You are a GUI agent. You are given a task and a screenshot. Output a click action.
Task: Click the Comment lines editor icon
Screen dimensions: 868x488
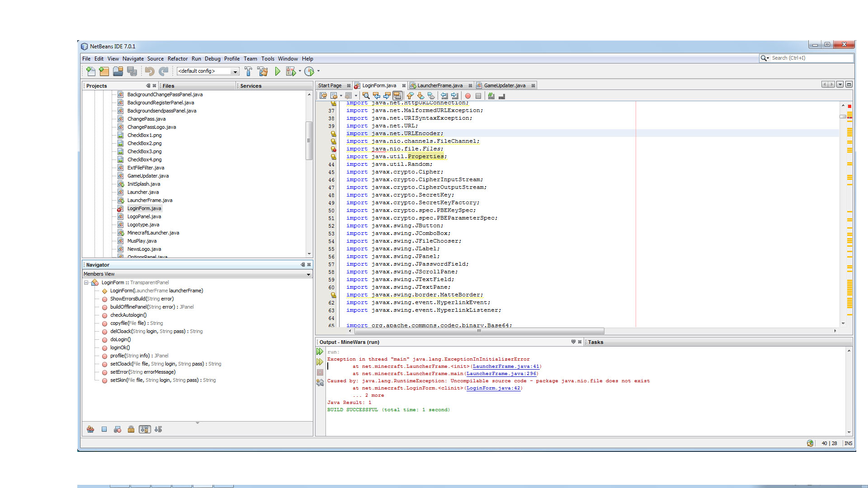coord(491,96)
